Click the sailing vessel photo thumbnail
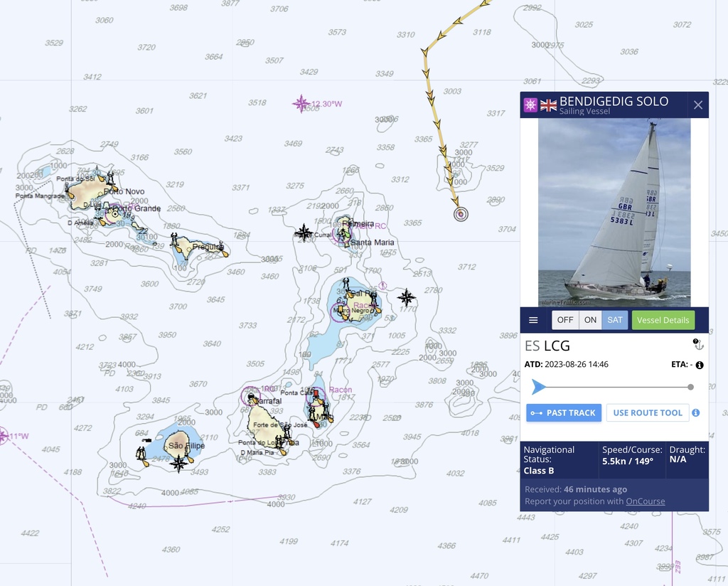Image resolution: width=728 pixels, height=586 pixels. point(614,213)
